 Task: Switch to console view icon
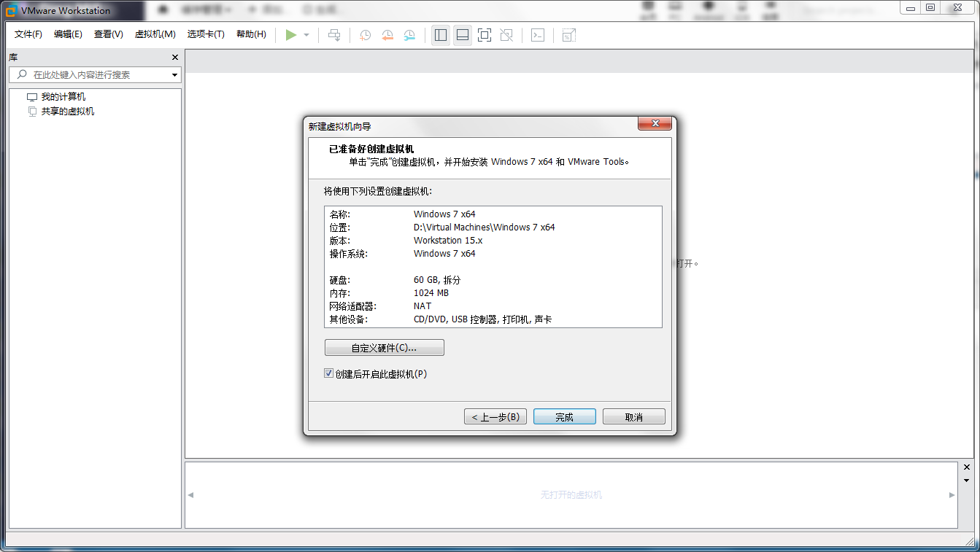coord(538,35)
